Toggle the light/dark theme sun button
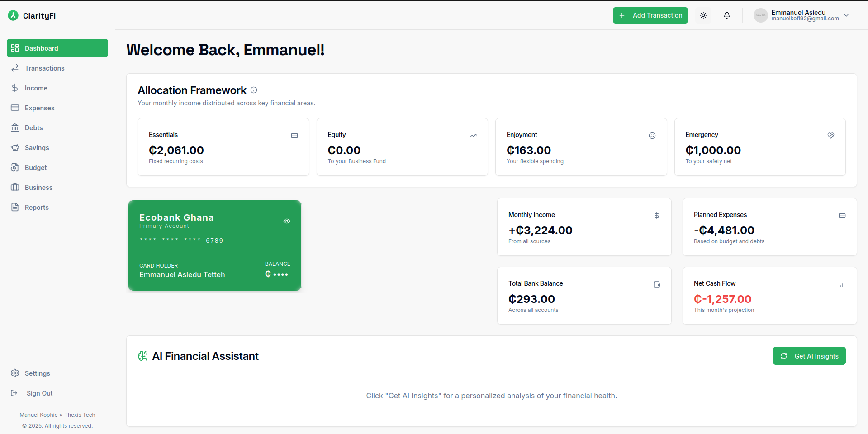Image resolution: width=868 pixels, height=434 pixels. coord(703,15)
